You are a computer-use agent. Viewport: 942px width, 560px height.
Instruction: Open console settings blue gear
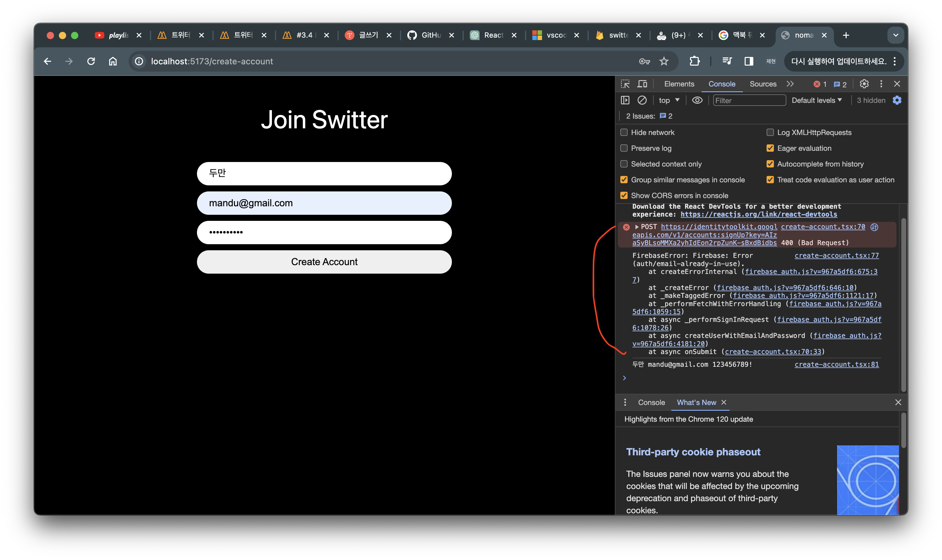(x=897, y=100)
